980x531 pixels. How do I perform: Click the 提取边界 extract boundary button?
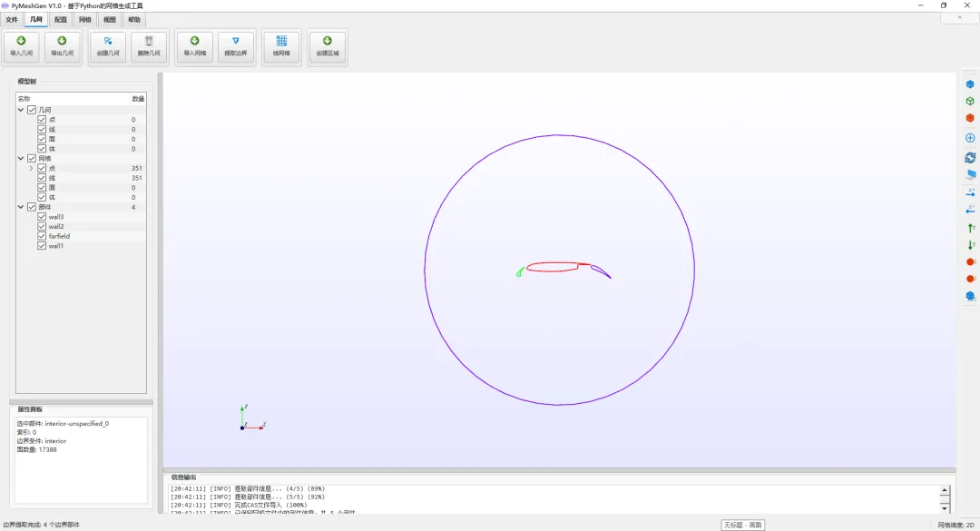click(236, 46)
